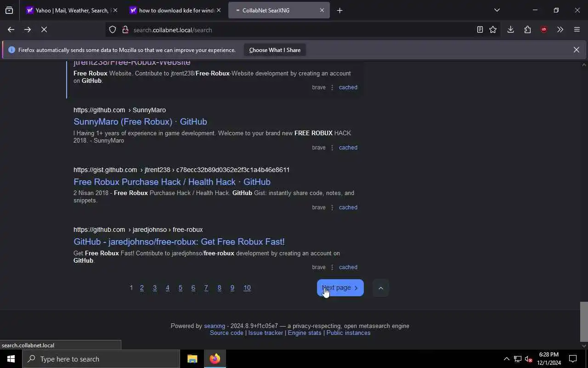The image size is (588, 368).
Task: Dismiss the Firefox data notification bar
Action: pos(576,50)
